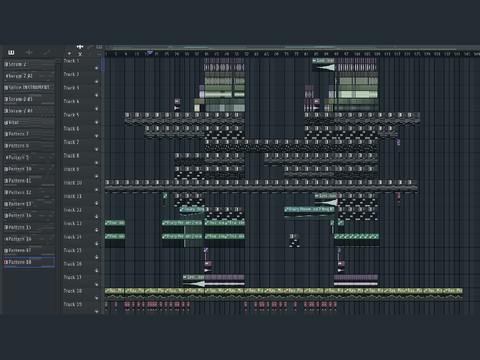Click bar 1 on the timeline ruler
The height and width of the screenshot is (360, 480).
pos(106,54)
